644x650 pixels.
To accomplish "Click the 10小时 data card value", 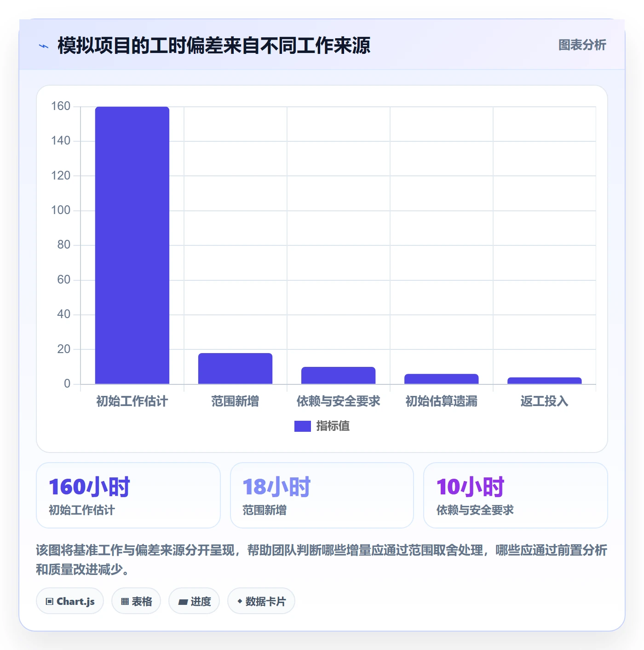I will (470, 487).
